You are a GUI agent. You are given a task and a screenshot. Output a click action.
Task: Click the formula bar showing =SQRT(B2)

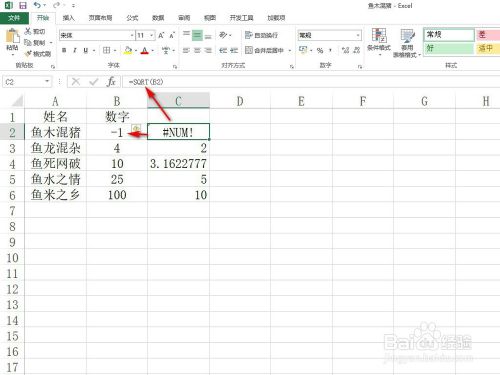coord(311,82)
